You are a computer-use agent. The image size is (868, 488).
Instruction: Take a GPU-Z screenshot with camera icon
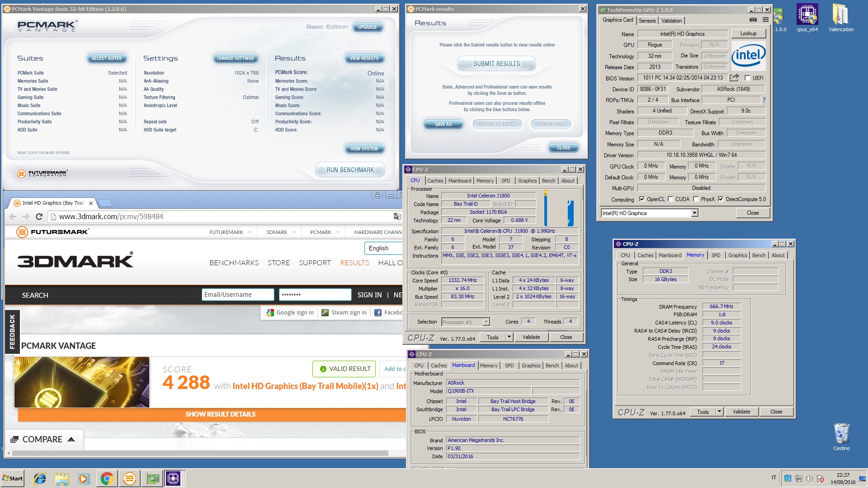click(753, 20)
